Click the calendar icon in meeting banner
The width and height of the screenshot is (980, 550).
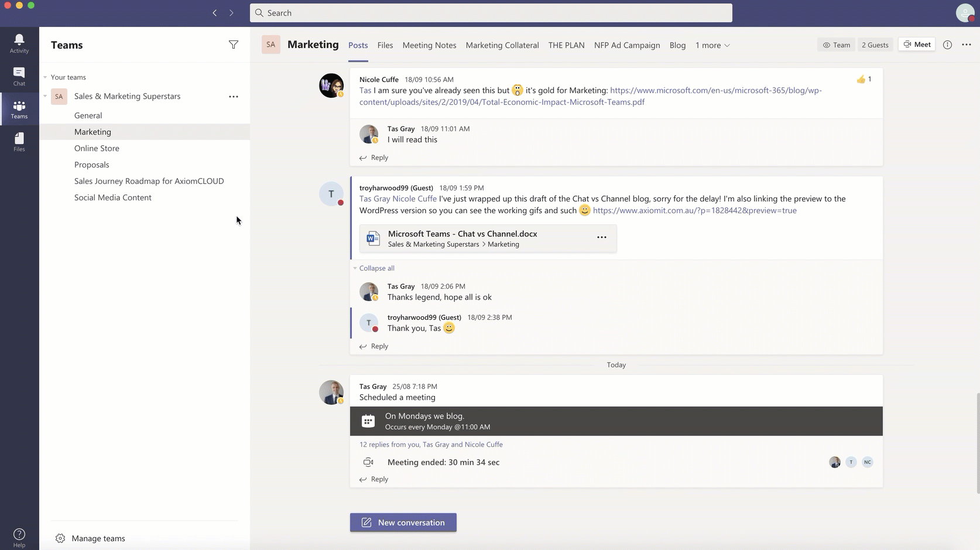368,421
